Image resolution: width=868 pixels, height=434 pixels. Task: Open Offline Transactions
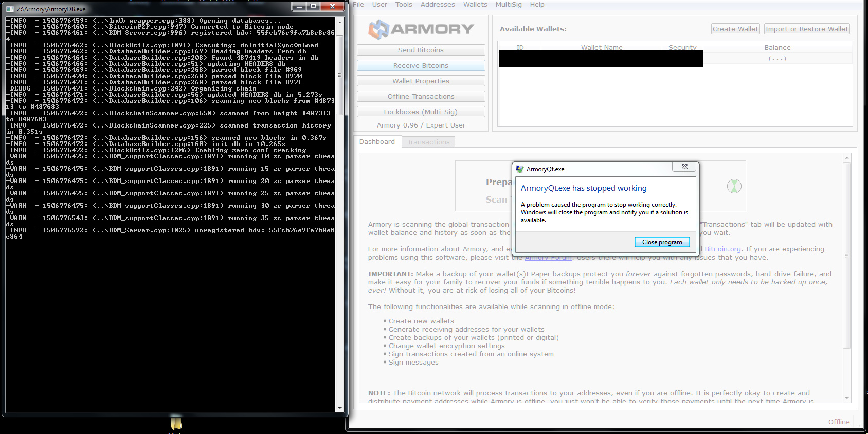[421, 96]
